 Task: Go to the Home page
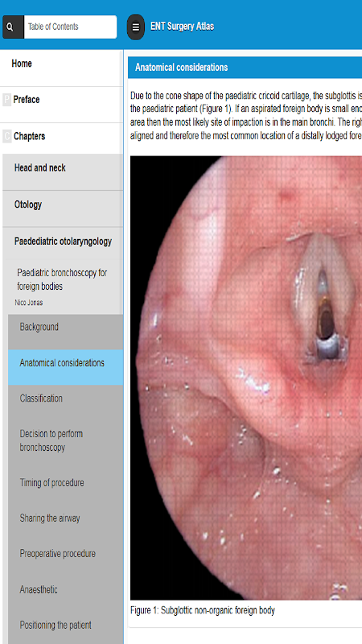(x=62, y=68)
